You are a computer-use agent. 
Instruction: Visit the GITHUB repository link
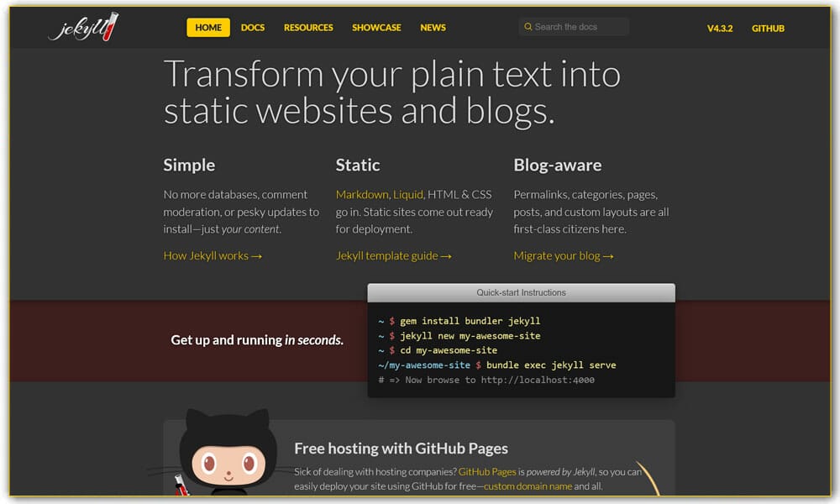click(x=768, y=27)
